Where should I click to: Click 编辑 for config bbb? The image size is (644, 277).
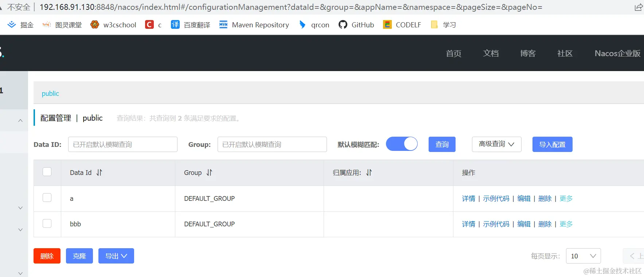(524, 224)
